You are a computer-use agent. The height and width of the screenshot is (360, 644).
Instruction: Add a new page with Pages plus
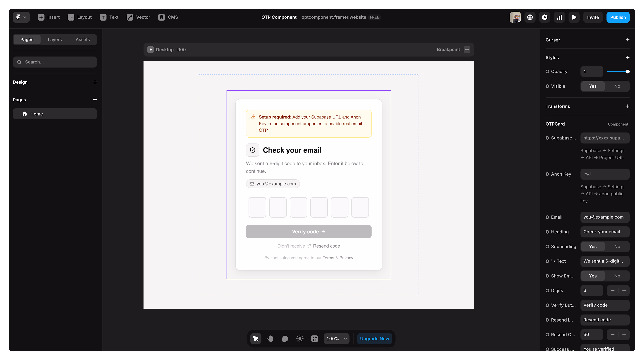[x=95, y=99]
